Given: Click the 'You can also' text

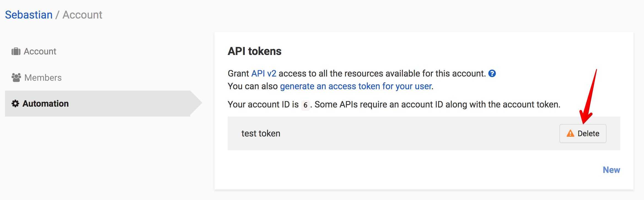Looking at the screenshot, I should click(253, 86).
